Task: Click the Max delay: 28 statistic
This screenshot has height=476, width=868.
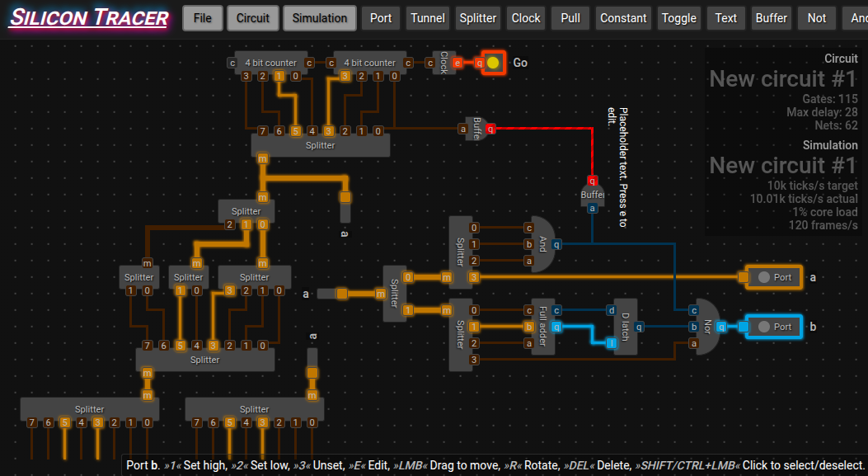Action: 822,112
